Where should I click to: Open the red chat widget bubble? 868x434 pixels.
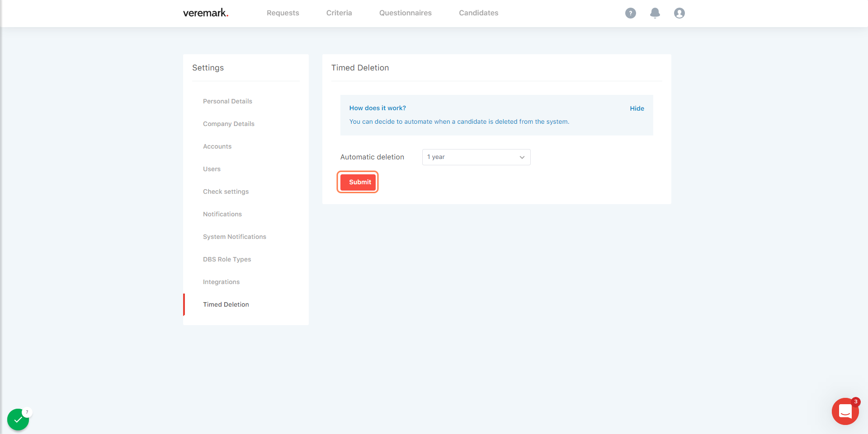coord(845,411)
